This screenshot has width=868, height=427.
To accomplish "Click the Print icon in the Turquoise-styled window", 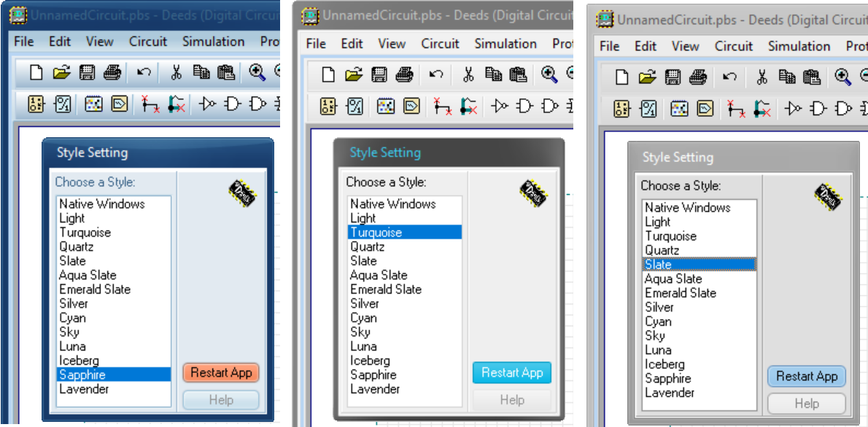I will pos(405,74).
